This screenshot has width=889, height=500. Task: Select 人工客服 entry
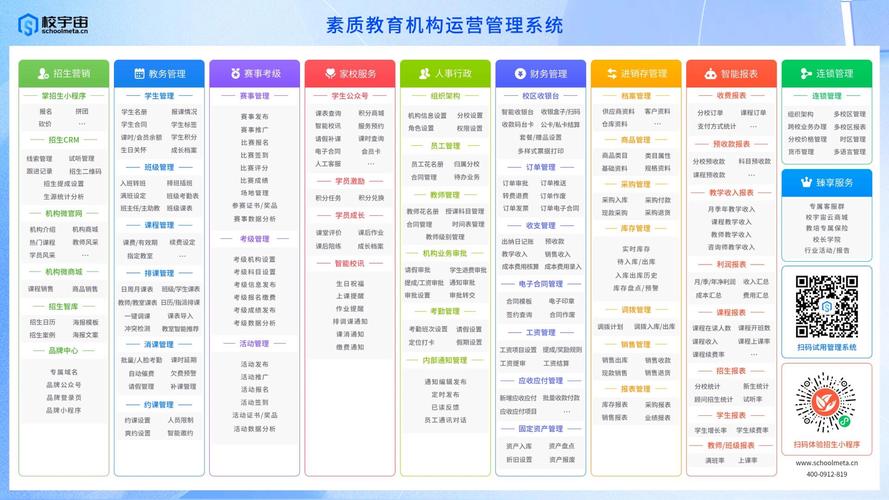[x=328, y=164]
